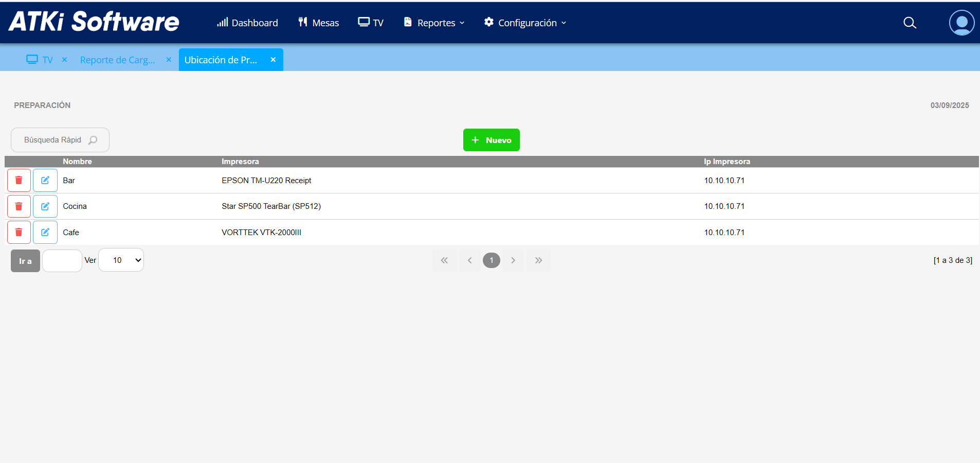Delete the Bar preparation row

coord(19,181)
